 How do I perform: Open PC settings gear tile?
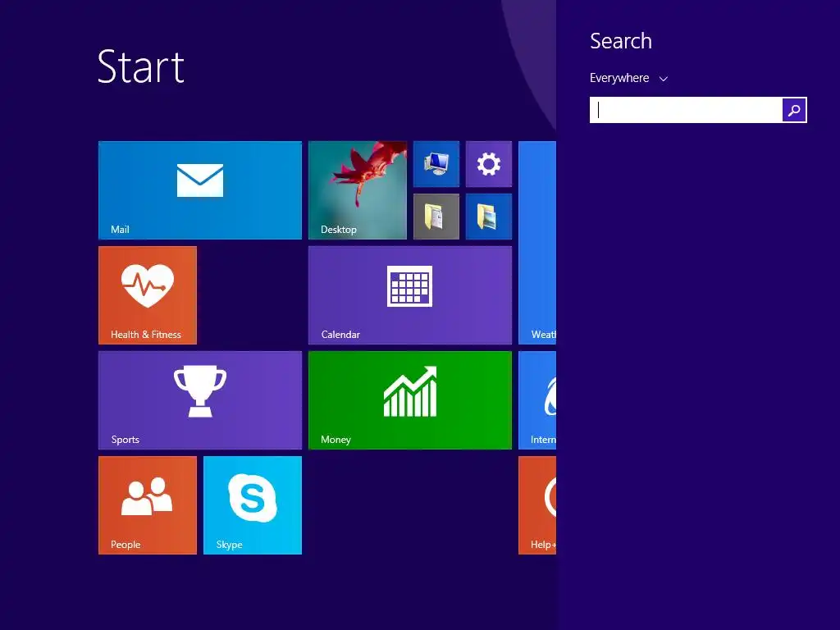[489, 164]
